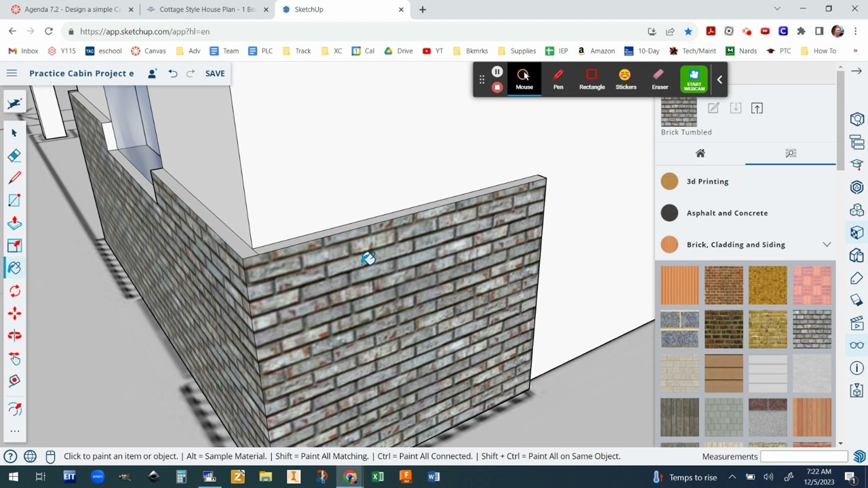Open the Display glasses panel
This screenshot has height=488, width=868.
point(856,345)
